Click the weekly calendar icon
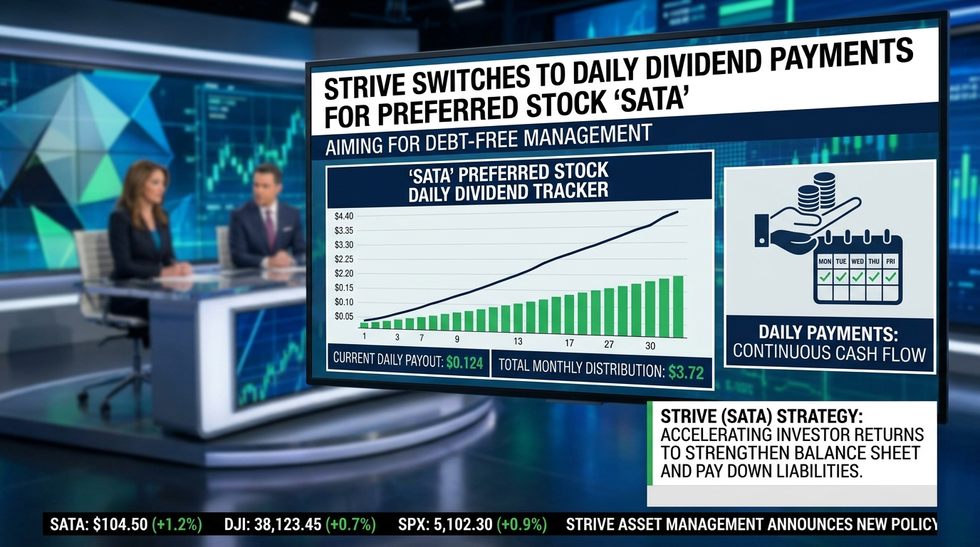 tap(857, 269)
